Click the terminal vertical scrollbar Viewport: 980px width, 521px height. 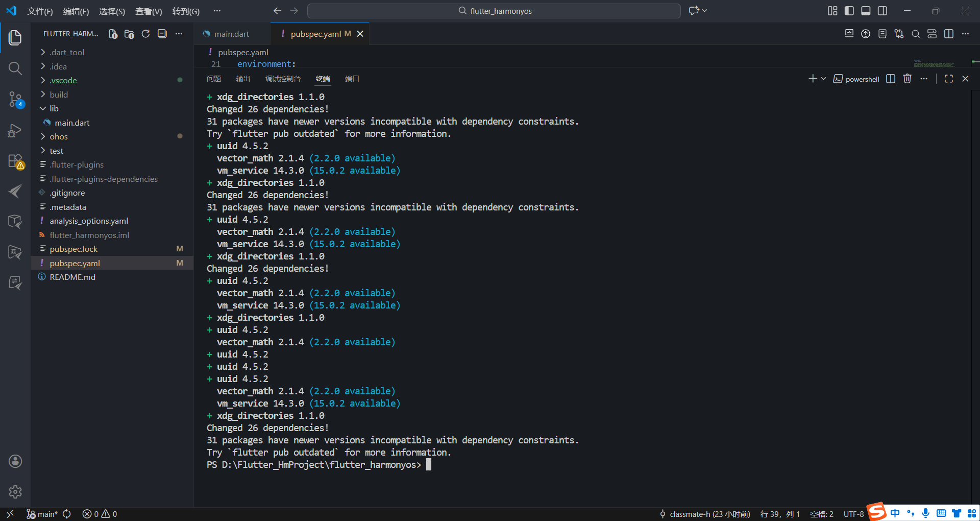click(x=975, y=298)
